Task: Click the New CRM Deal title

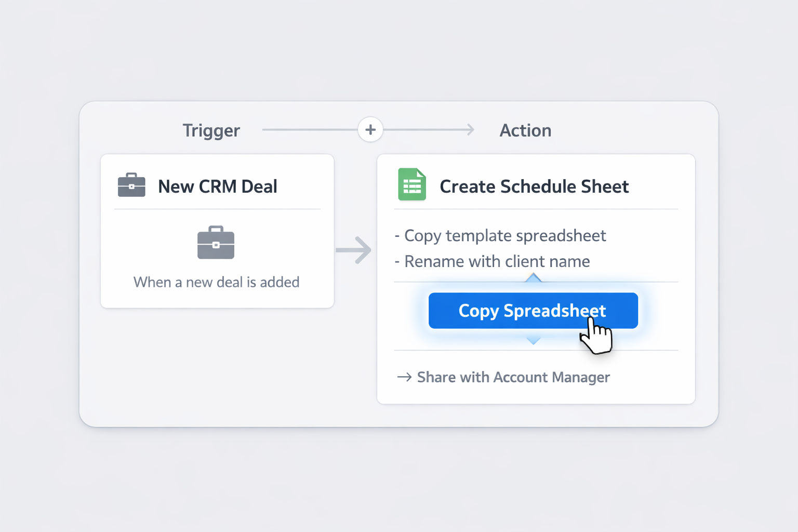Action: [x=218, y=187]
